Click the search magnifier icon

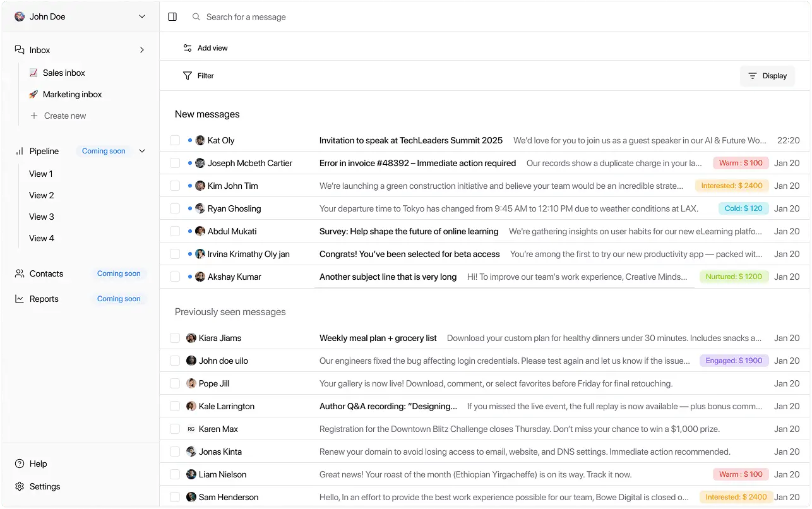click(196, 17)
